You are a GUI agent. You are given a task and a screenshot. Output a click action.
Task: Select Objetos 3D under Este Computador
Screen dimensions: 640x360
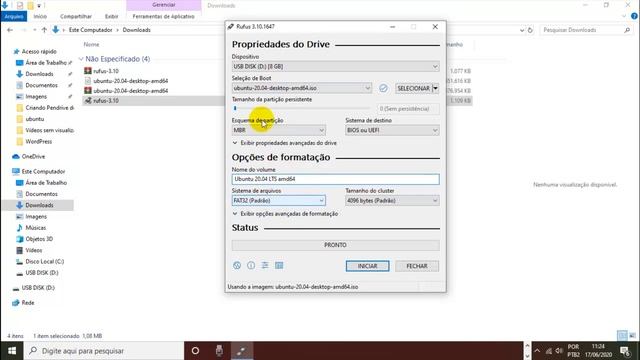coord(39,239)
